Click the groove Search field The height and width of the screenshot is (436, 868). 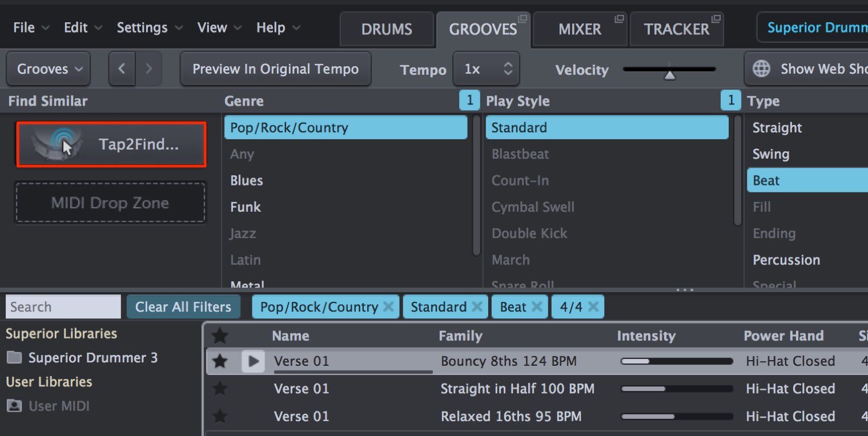coord(63,306)
